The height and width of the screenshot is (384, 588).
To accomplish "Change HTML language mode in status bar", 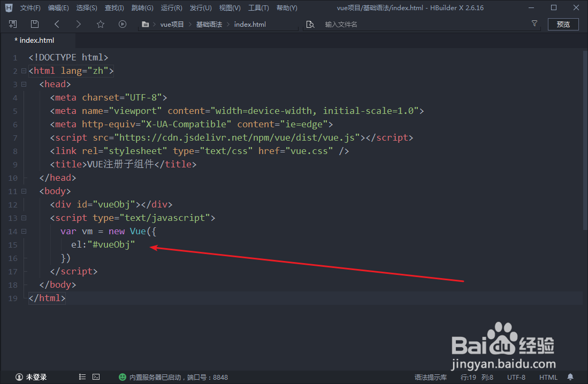I will (548, 377).
